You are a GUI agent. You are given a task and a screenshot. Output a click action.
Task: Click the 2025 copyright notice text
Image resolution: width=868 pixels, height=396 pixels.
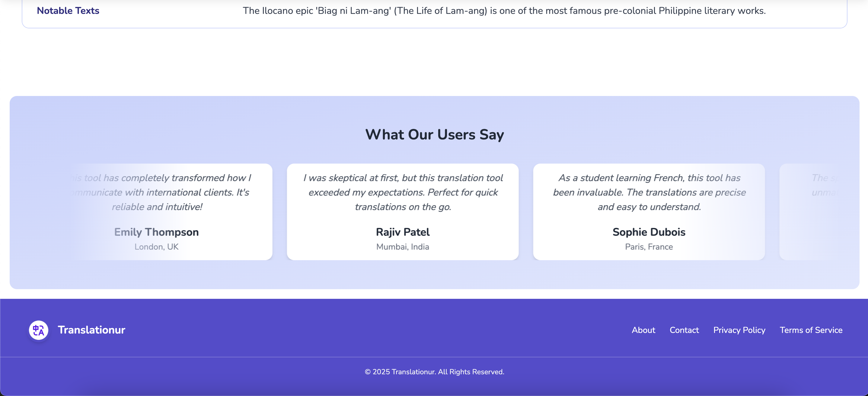pyautogui.click(x=434, y=372)
